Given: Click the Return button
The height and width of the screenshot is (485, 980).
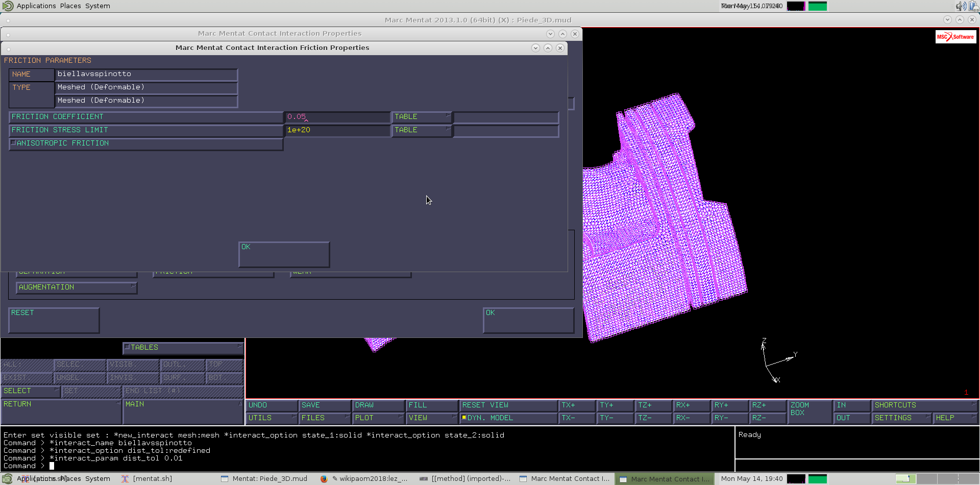Looking at the screenshot, I should [61, 411].
